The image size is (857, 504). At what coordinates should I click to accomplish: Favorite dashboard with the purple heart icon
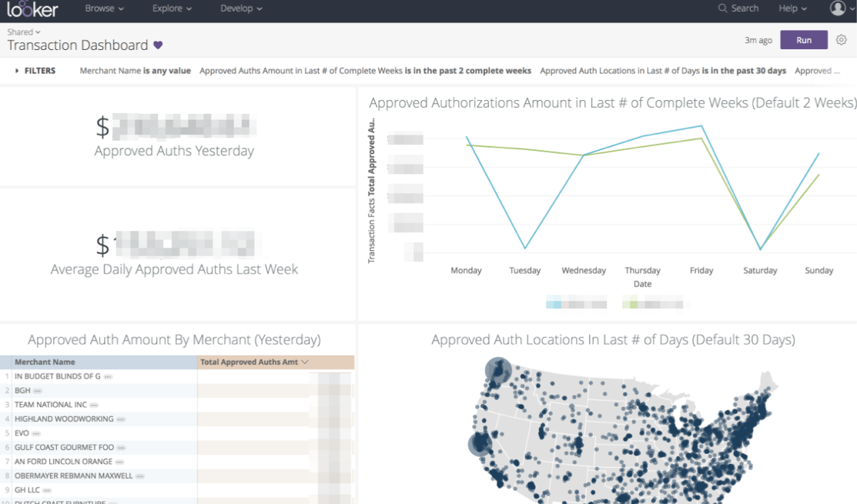[x=158, y=45]
